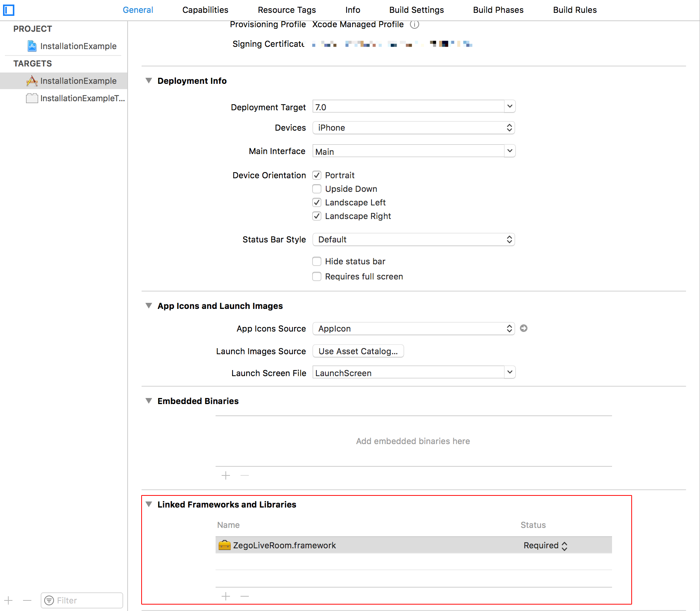The width and height of the screenshot is (700, 611).
Task: Collapse App Icons and Launch Images section
Action: point(149,305)
